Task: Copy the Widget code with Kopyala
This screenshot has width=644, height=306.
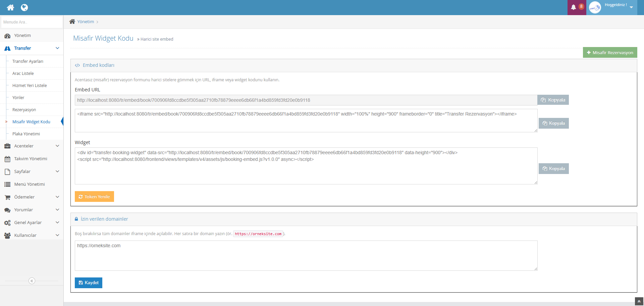Action: (x=554, y=169)
